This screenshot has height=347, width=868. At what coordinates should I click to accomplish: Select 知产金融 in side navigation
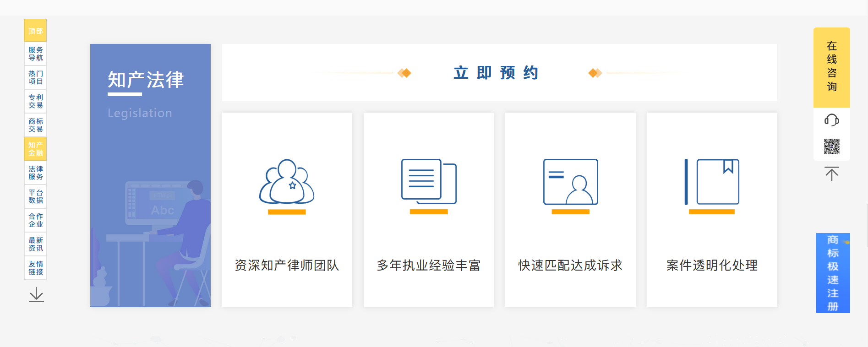point(35,149)
